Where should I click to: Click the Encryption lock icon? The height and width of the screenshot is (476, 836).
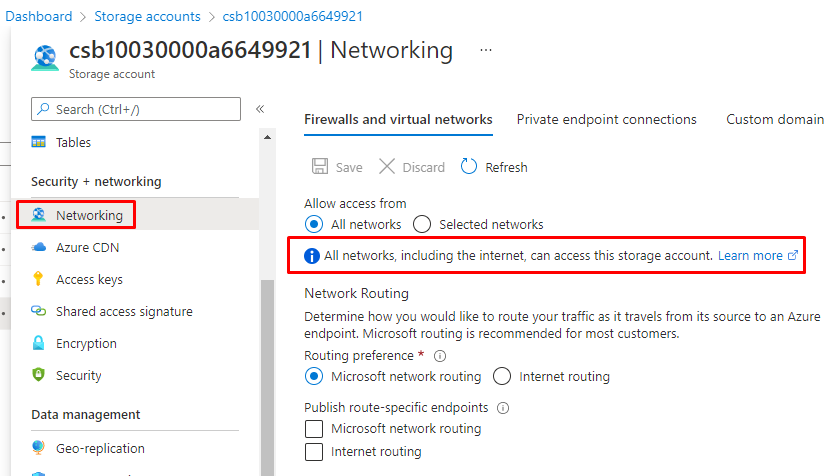tap(39, 343)
